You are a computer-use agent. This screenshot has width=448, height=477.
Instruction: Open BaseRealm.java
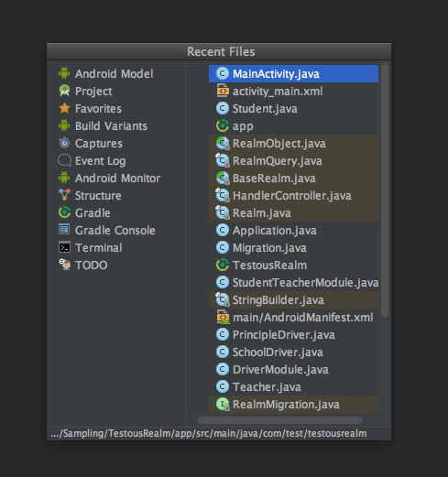[x=293, y=178]
